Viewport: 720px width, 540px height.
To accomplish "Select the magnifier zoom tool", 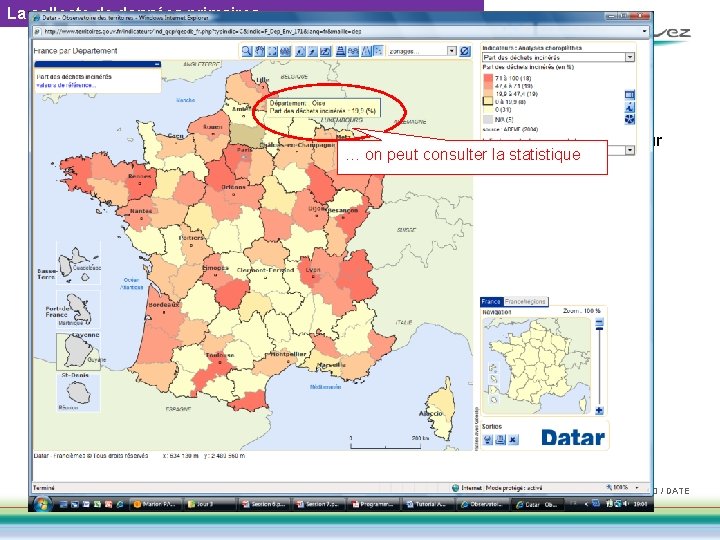I will (247, 51).
